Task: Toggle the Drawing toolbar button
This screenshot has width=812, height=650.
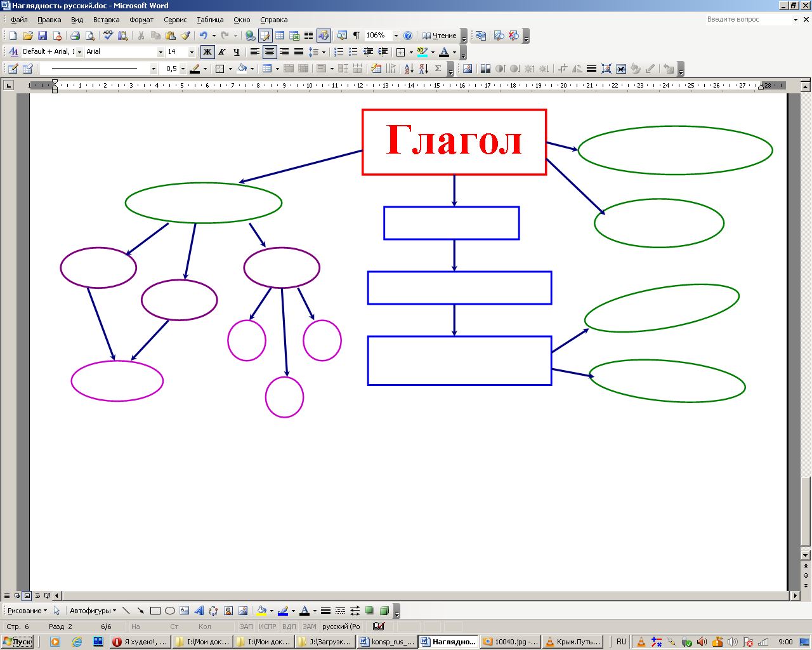Action: click(x=324, y=36)
